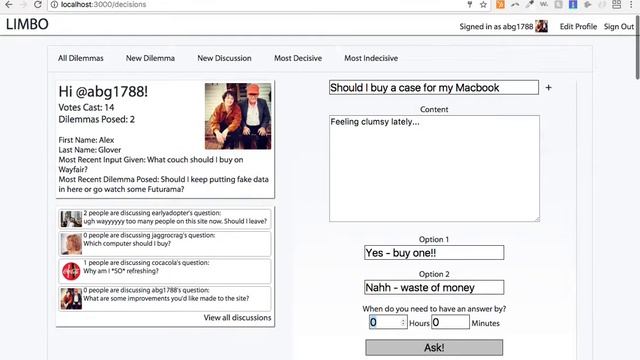Sign Out of the account

coord(619,27)
